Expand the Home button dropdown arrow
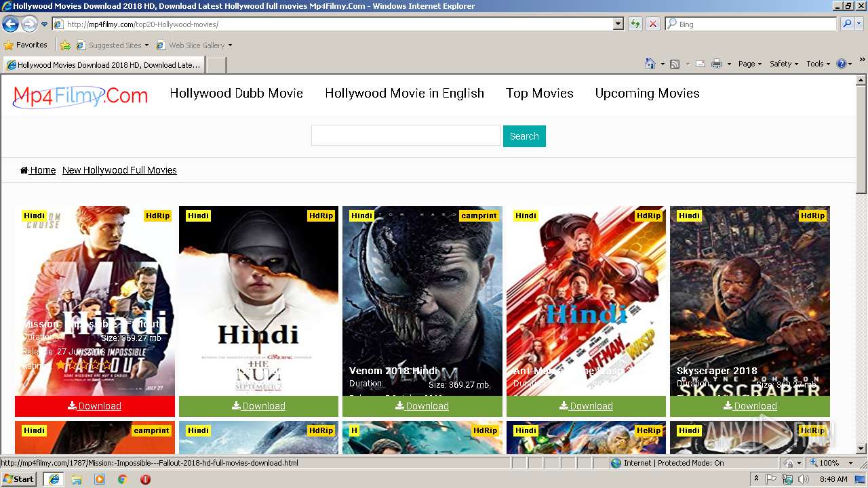 pyautogui.click(x=662, y=64)
